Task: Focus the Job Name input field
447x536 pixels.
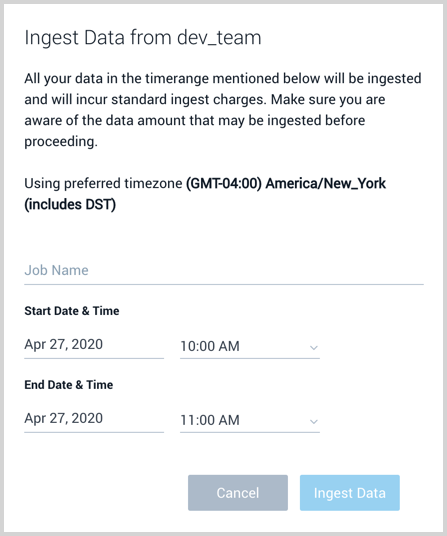Action: (x=224, y=271)
